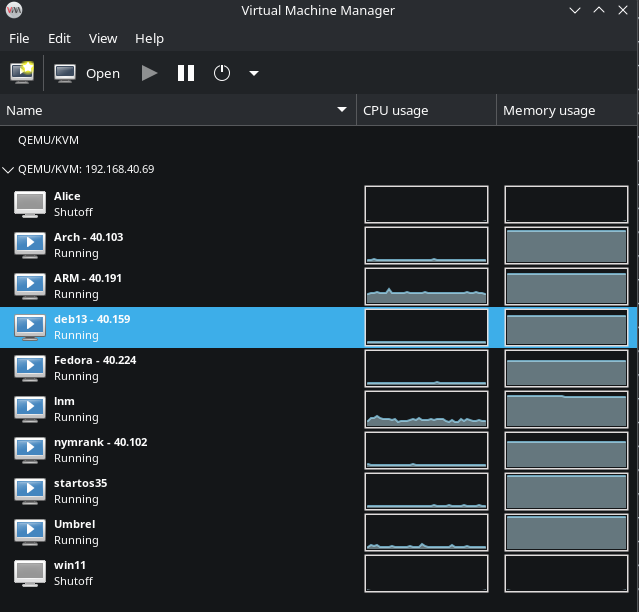This screenshot has width=639, height=612.
Task: Click the startos35 VM icon
Action: 30,491
